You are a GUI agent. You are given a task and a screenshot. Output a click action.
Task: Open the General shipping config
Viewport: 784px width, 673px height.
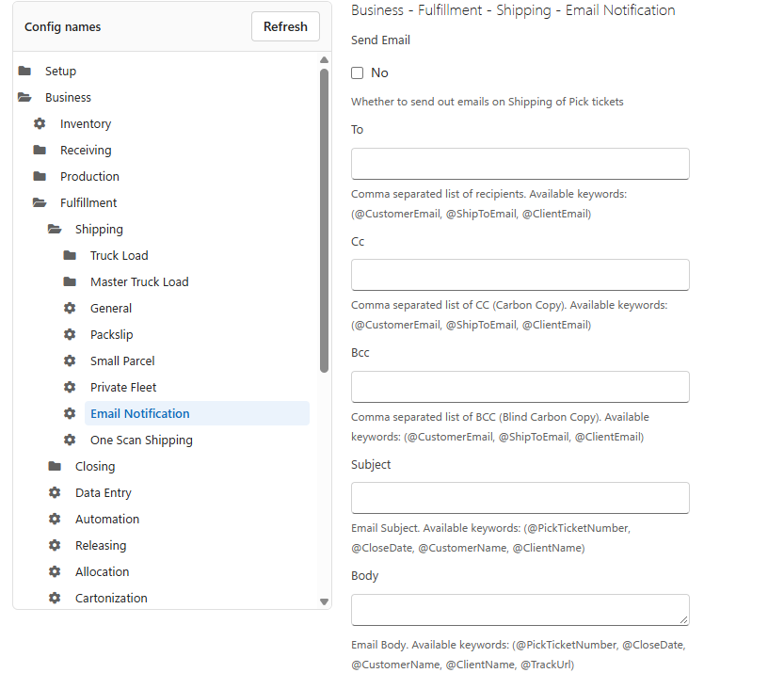point(111,309)
